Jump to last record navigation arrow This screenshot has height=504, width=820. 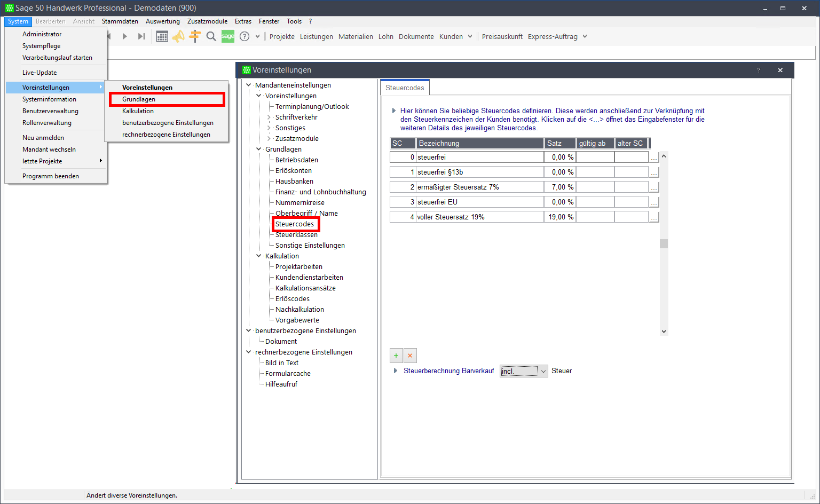(x=141, y=36)
